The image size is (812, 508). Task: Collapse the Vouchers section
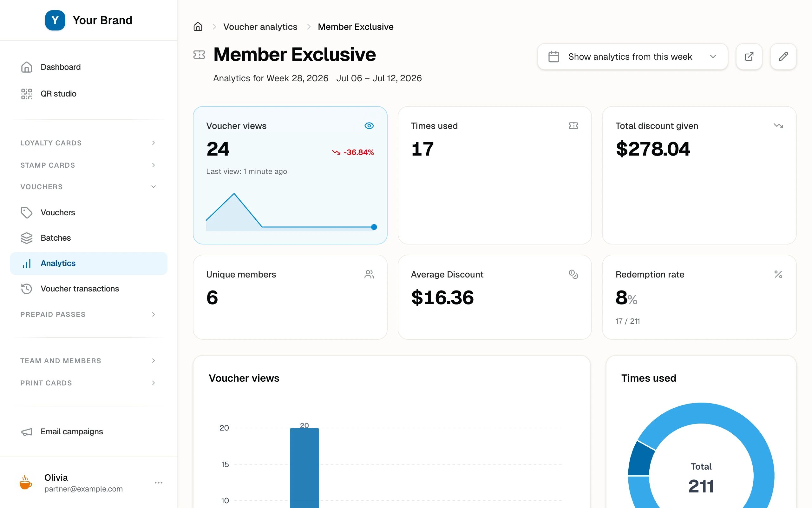click(x=88, y=187)
